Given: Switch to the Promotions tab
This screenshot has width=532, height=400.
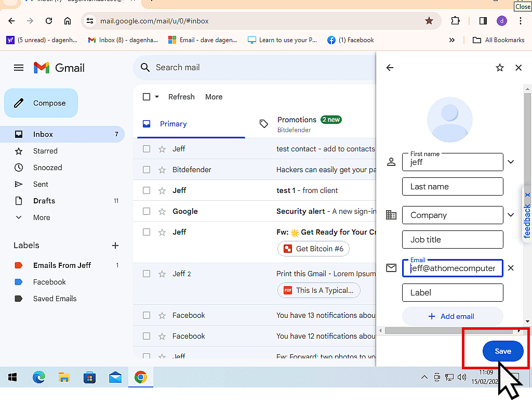Looking at the screenshot, I should [297, 124].
